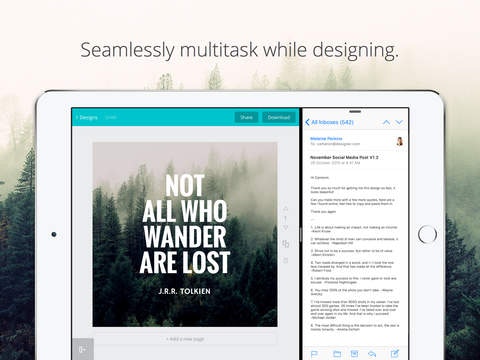Select the NOT ALL WHO WANDER quote text
The height and width of the screenshot is (360, 480).
pos(185,224)
